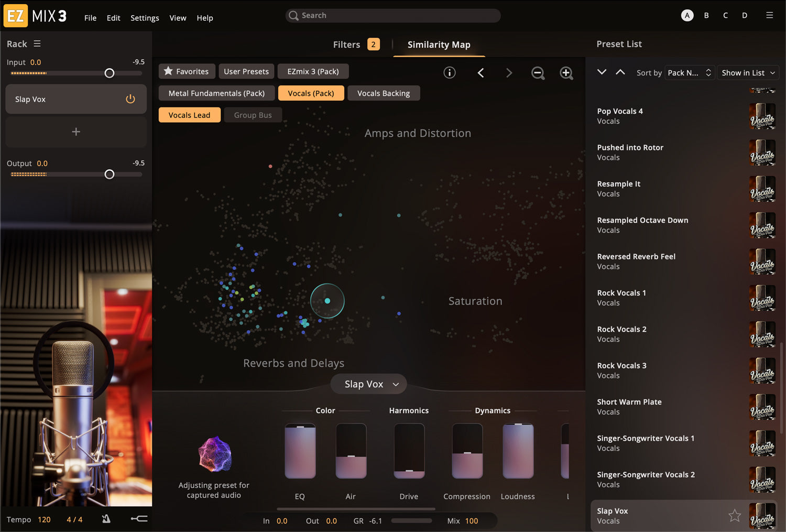
Task: Toggle EZmix 3 (Pack) filter
Action: pos(313,71)
